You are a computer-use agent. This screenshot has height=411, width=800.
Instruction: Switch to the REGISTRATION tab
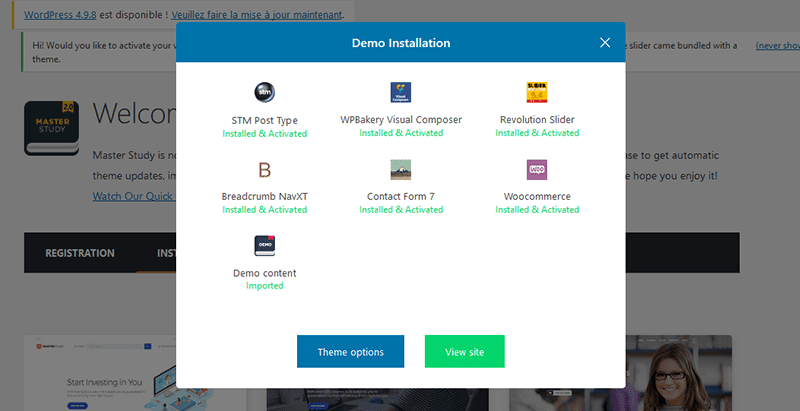[x=80, y=253]
